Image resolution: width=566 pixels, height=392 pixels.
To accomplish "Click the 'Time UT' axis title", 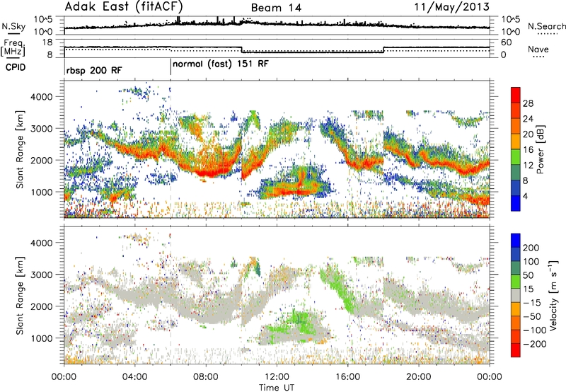I will pos(277,388).
